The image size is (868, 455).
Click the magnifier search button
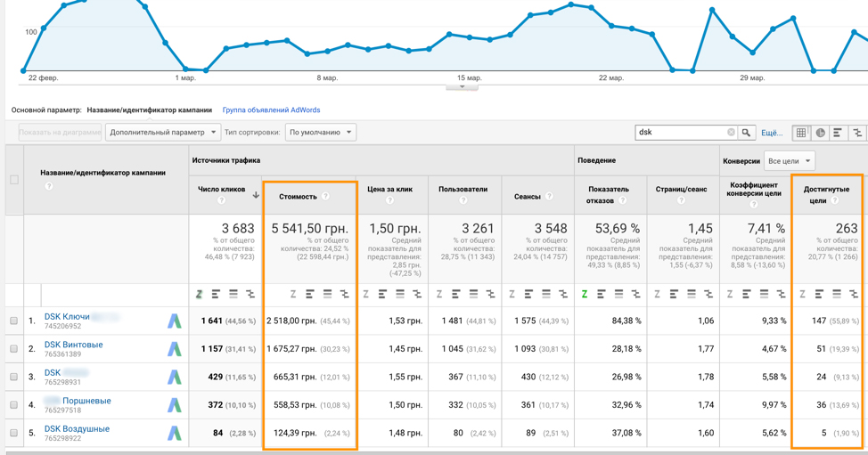pyautogui.click(x=746, y=132)
